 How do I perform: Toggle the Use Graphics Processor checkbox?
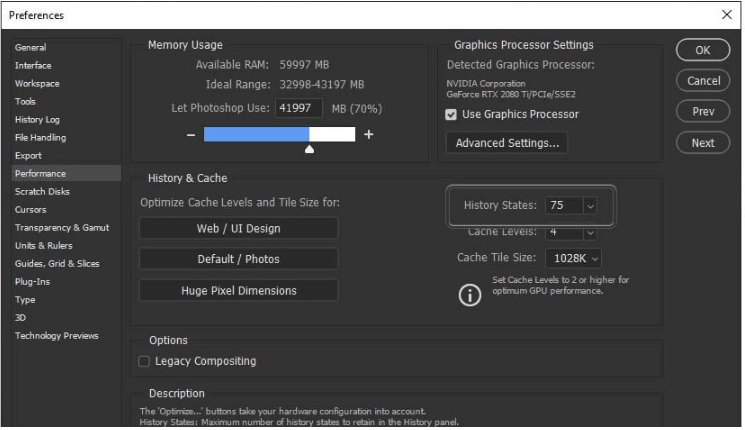451,115
